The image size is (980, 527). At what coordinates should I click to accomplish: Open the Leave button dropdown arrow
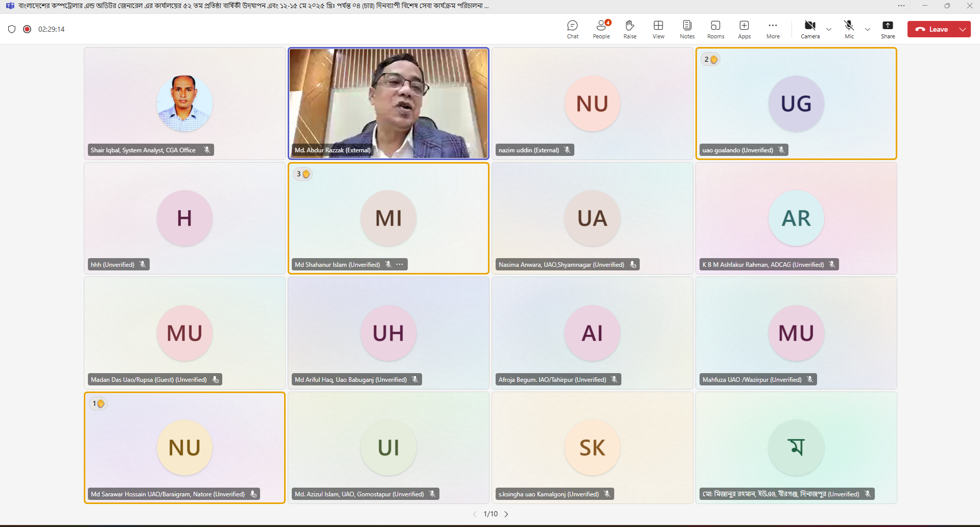tap(963, 29)
